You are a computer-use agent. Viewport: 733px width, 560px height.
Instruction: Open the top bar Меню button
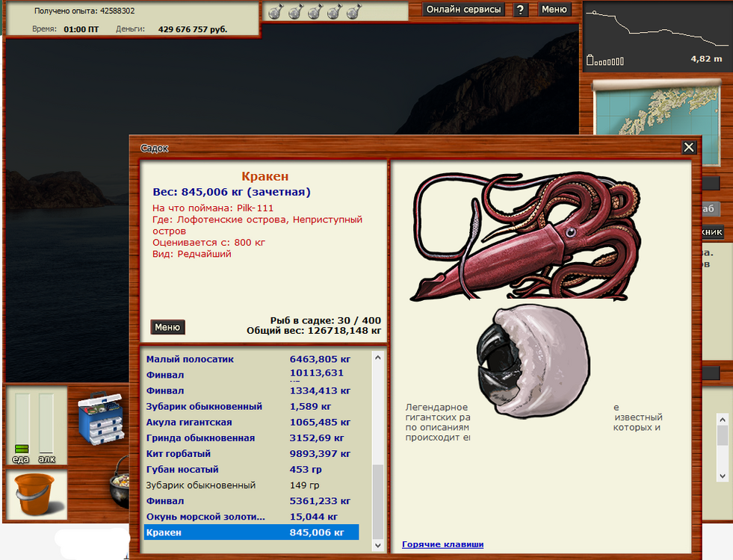pos(554,10)
